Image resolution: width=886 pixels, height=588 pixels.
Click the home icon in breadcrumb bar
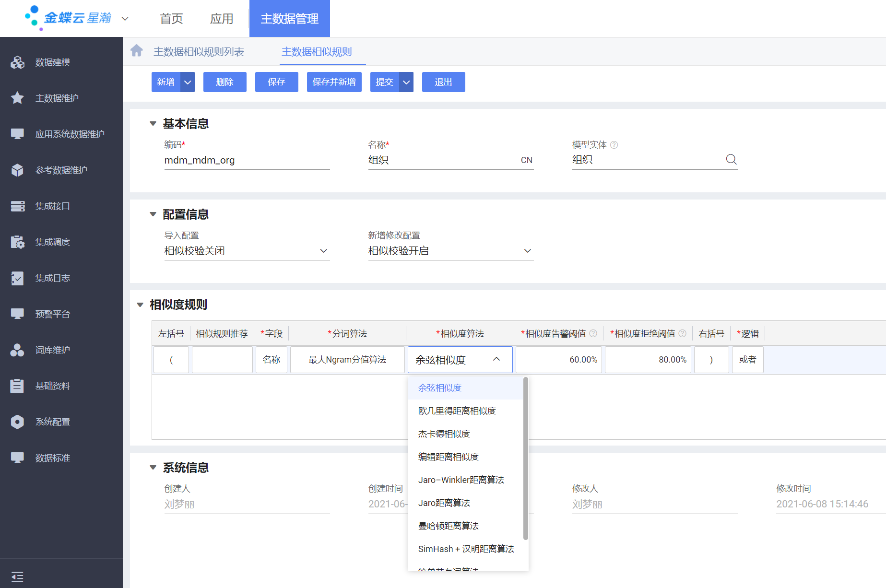(x=137, y=51)
